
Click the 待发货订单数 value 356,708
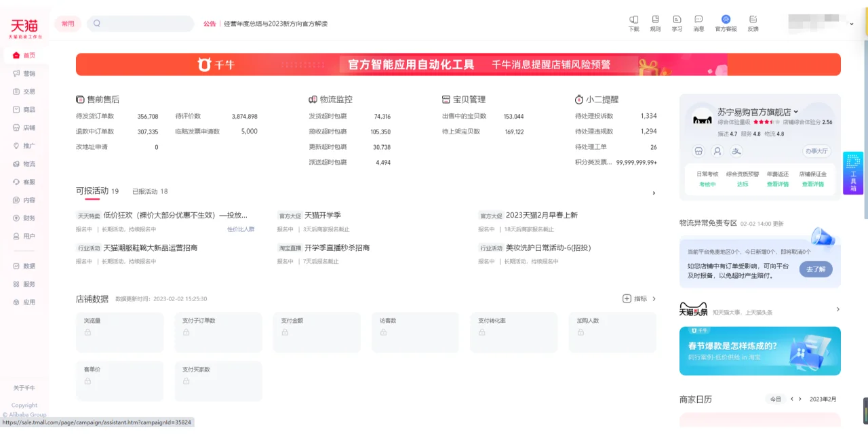click(x=148, y=117)
